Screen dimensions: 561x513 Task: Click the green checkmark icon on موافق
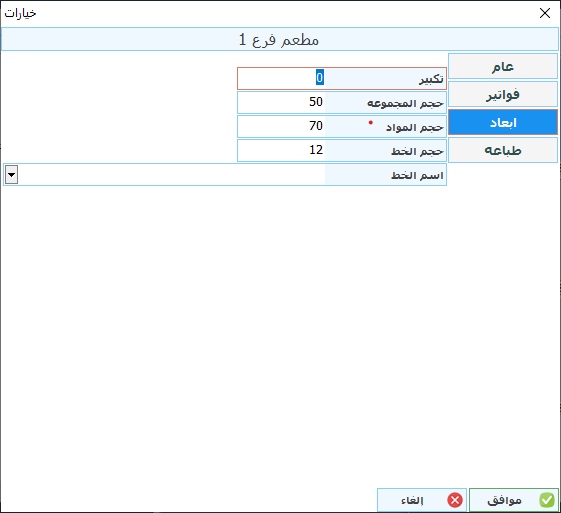pos(547,500)
